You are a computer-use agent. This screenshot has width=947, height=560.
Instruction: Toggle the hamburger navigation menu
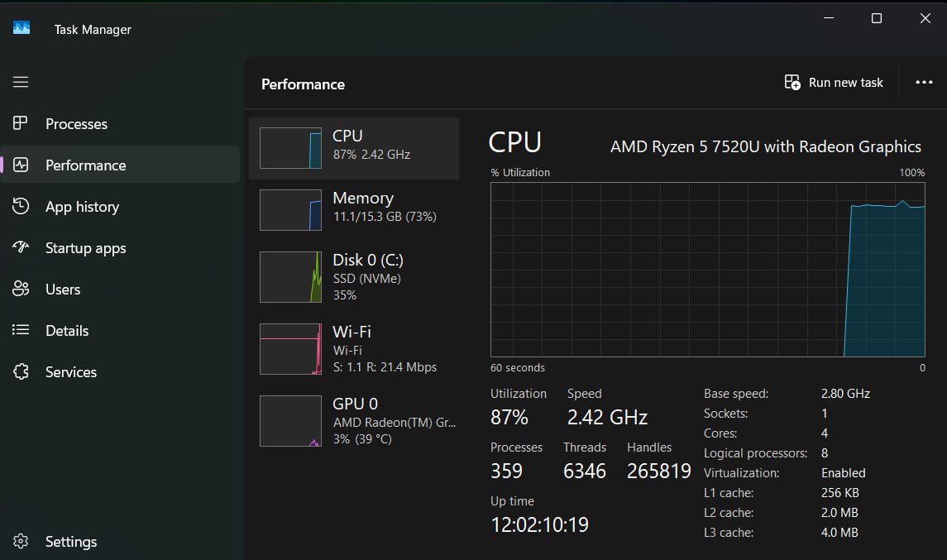click(21, 82)
